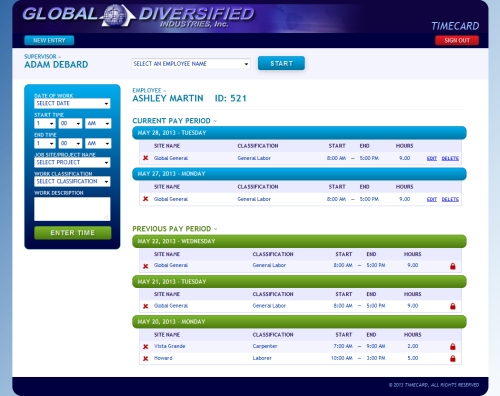Click the Adam Debard supervisor name
Screen dimensions: 500x396
coord(56,65)
